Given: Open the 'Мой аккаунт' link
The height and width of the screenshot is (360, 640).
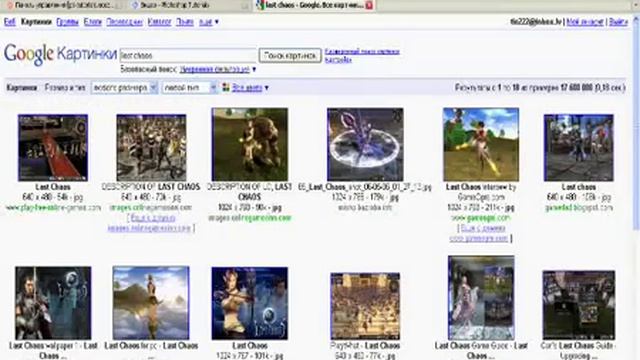Looking at the screenshot, I should pyautogui.click(x=585, y=22).
